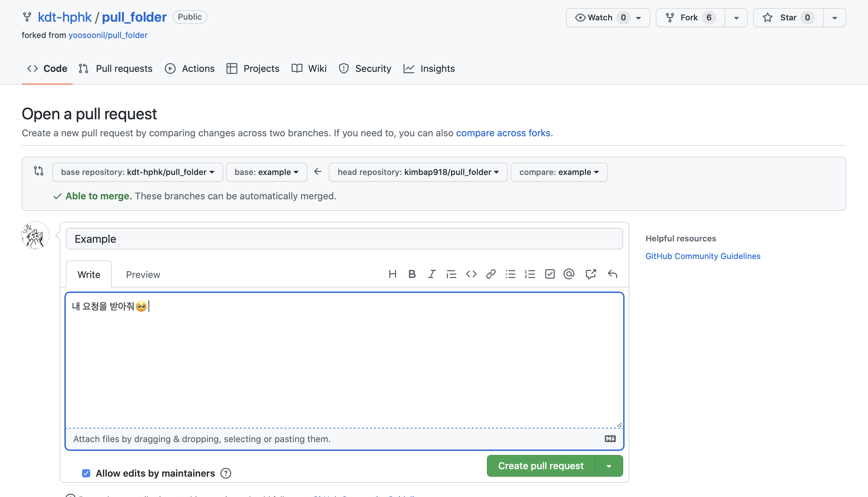This screenshot has width=868, height=497.
Task: Open the compare: example branch dropdown
Action: [x=559, y=172]
